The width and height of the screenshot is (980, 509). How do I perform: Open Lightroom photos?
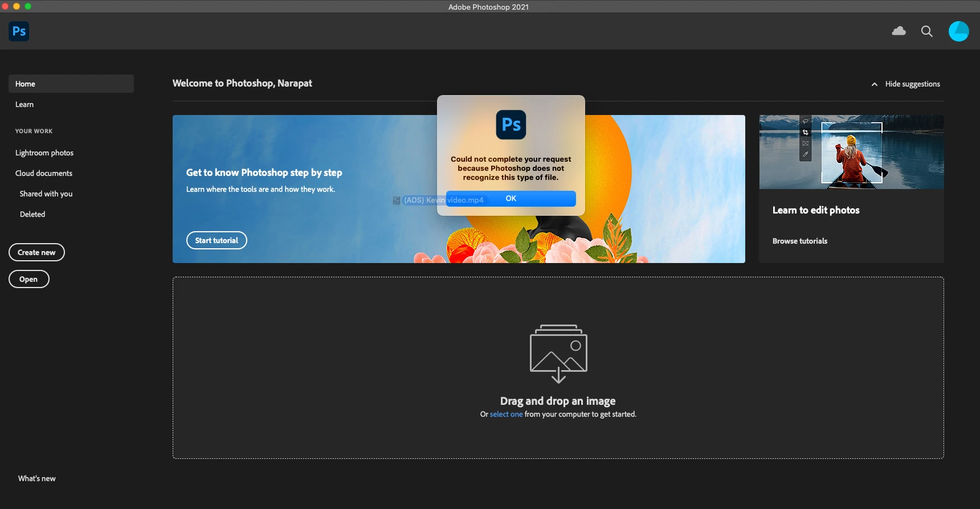(x=44, y=153)
